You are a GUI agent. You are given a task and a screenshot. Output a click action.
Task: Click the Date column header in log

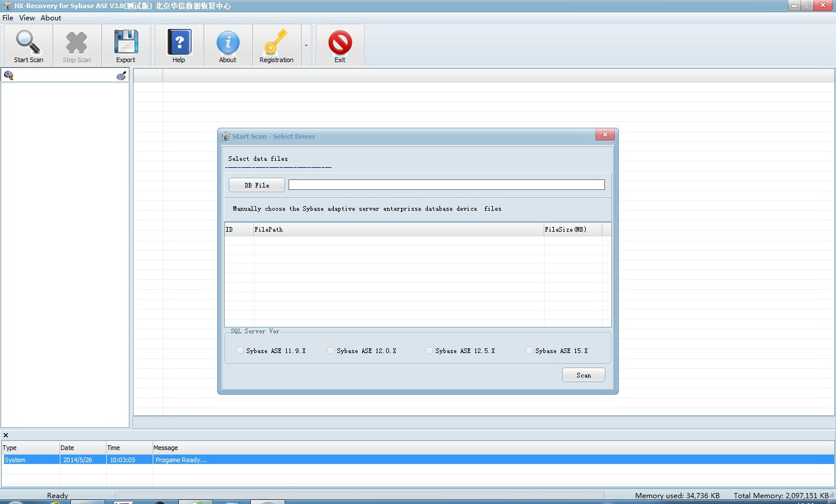click(x=83, y=448)
